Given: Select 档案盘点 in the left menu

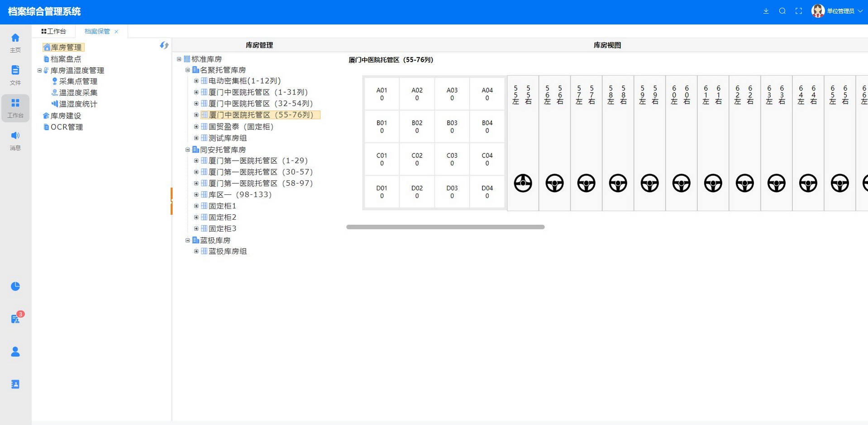Looking at the screenshot, I should pyautogui.click(x=66, y=59).
